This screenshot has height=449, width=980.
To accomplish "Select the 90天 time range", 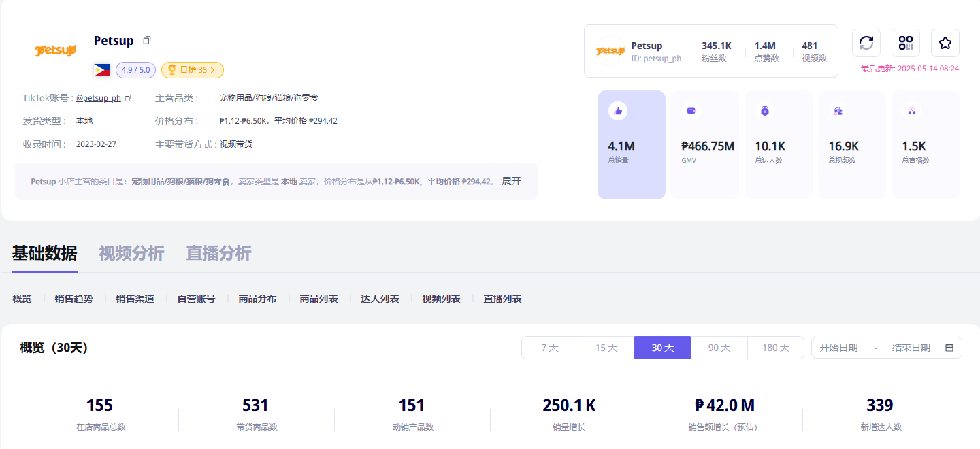I will [719, 348].
